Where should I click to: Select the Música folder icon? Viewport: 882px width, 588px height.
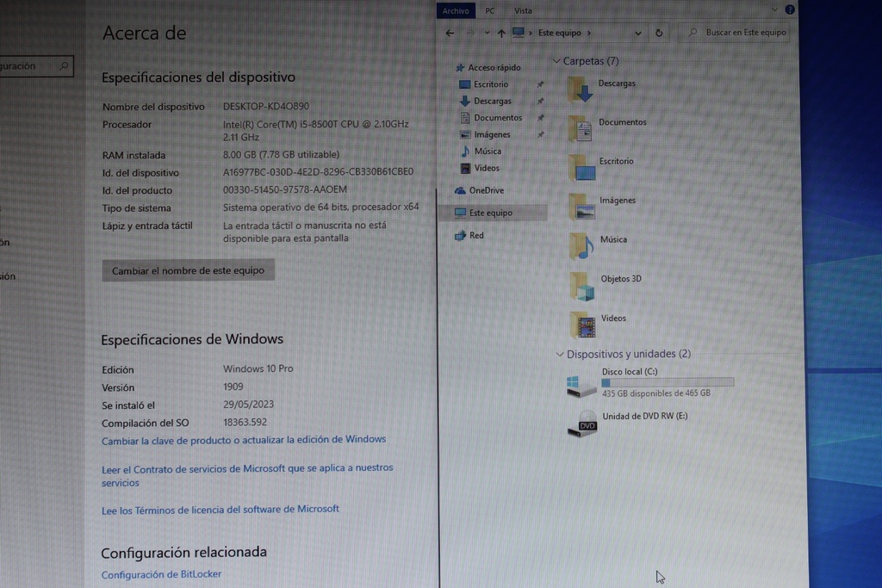pos(582,245)
